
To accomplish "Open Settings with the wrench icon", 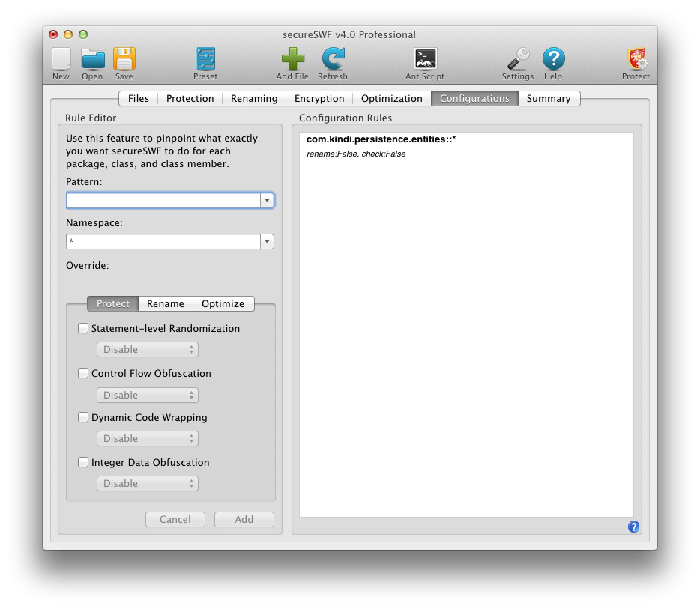I will tap(517, 59).
